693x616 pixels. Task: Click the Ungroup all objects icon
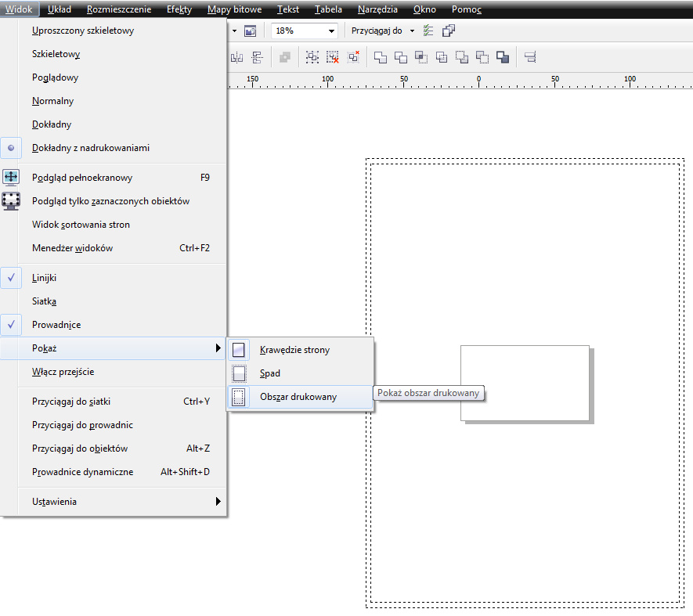[x=353, y=57]
